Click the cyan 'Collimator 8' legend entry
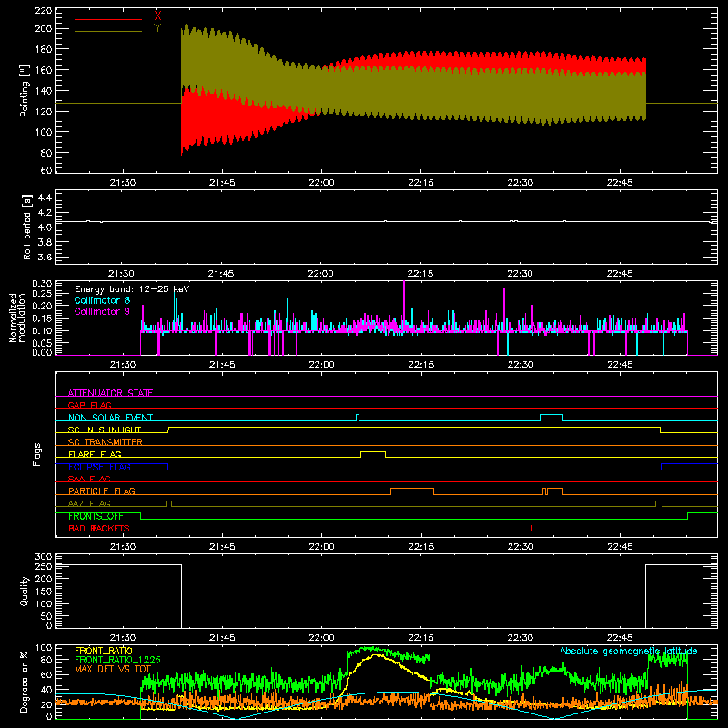Image resolution: width=728 pixels, height=728 pixels. (x=102, y=300)
